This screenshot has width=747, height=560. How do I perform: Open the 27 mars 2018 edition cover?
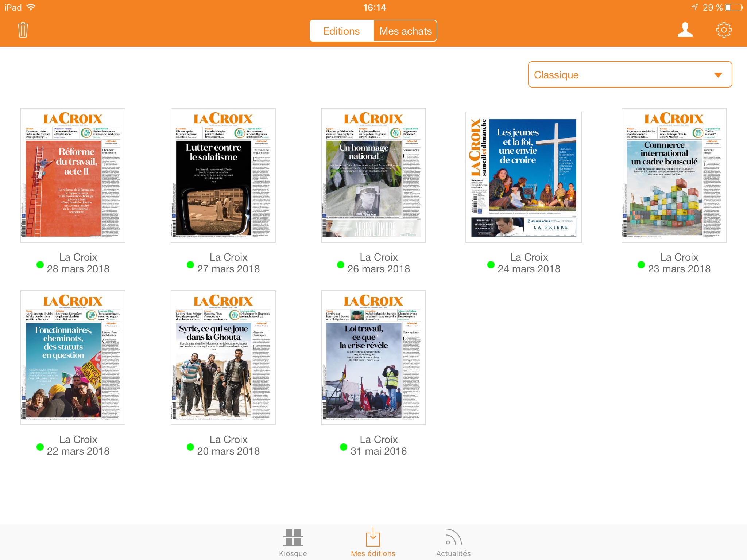[223, 175]
